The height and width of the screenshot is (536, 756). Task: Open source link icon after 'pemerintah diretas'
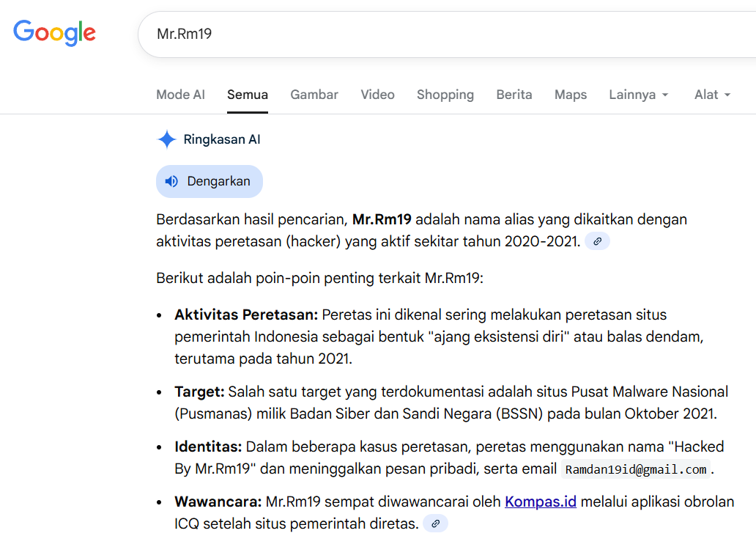435,524
